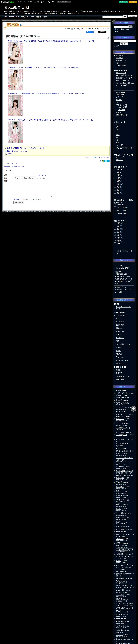Image resolution: width=138 pixels, height=644 pixels.
Task: Open the 履歴 link beside the last-updated date
Action: coord(108,29)
